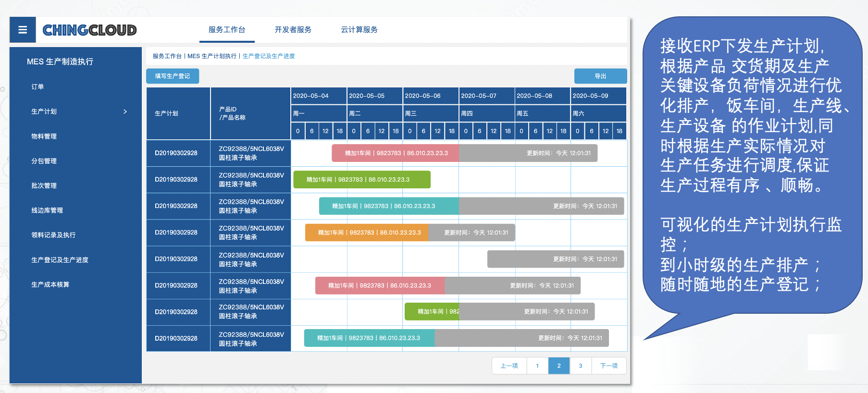
Task: Click the gray 更新时间 bar in the fourth row
Action: [472, 233]
